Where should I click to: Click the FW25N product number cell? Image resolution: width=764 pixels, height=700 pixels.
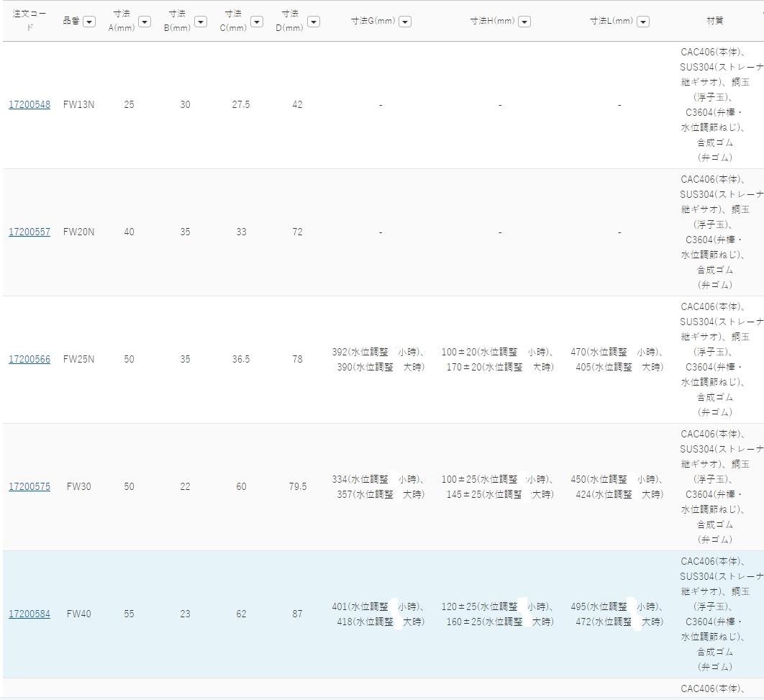tap(78, 360)
